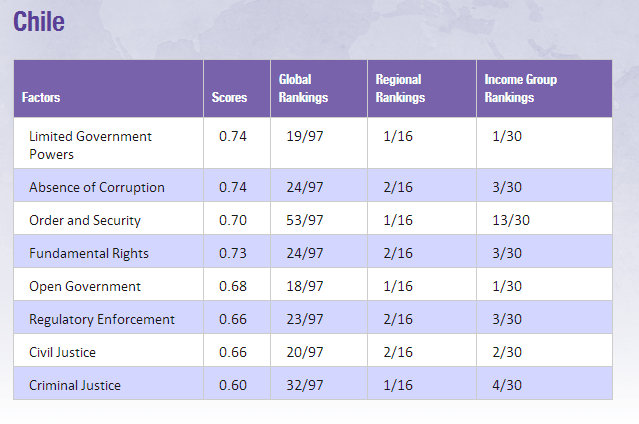Image resolution: width=639 pixels, height=424 pixels.
Task: Select the Income Group Rankings header
Action: tap(520, 89)
